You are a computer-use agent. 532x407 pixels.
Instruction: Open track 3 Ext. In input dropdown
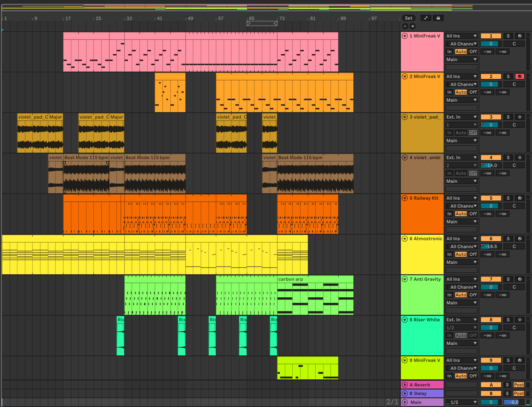coord(461,117)
